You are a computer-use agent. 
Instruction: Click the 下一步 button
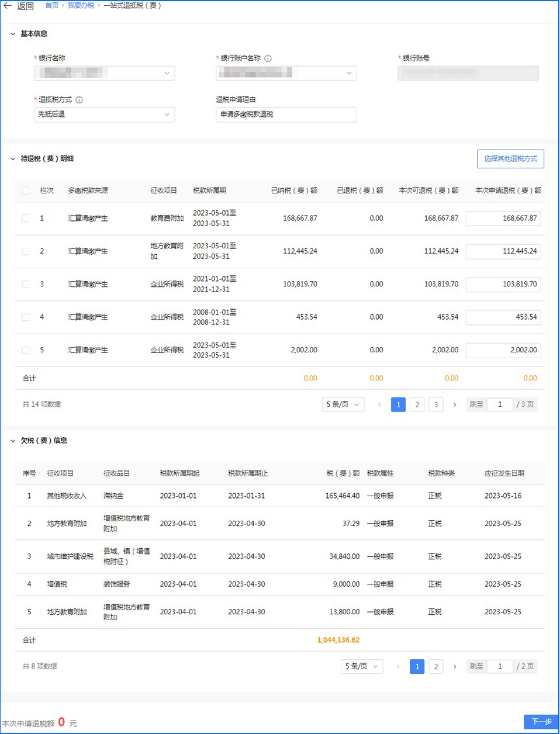(x=541, y=722)
